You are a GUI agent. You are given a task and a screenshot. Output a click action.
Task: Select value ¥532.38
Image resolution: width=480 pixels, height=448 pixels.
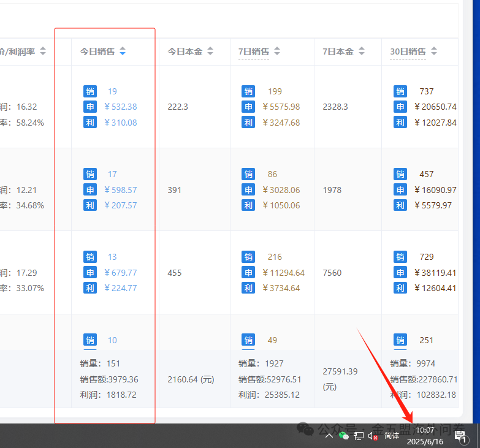[121, 107]
